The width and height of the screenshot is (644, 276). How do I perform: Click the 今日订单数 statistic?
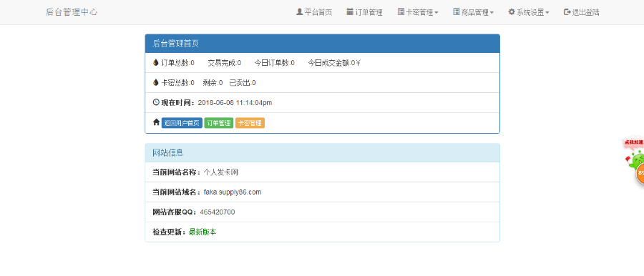pyautogui.click(x=274, y=63)
